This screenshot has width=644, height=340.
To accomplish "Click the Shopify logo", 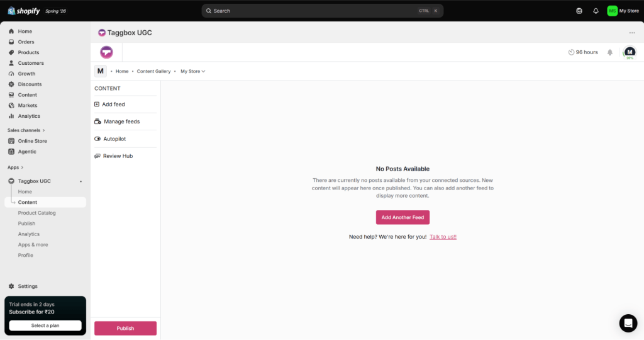I will pos(24,11).
